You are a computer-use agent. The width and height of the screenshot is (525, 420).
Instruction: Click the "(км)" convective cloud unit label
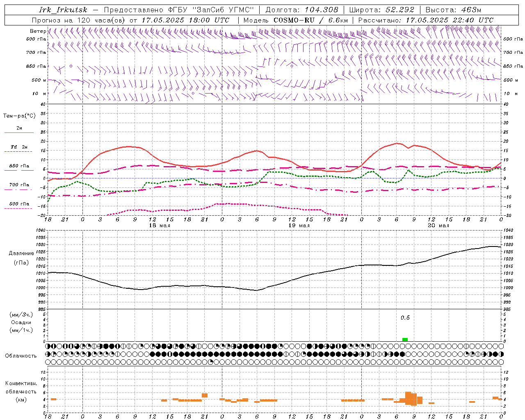click(x=21, y=399)
